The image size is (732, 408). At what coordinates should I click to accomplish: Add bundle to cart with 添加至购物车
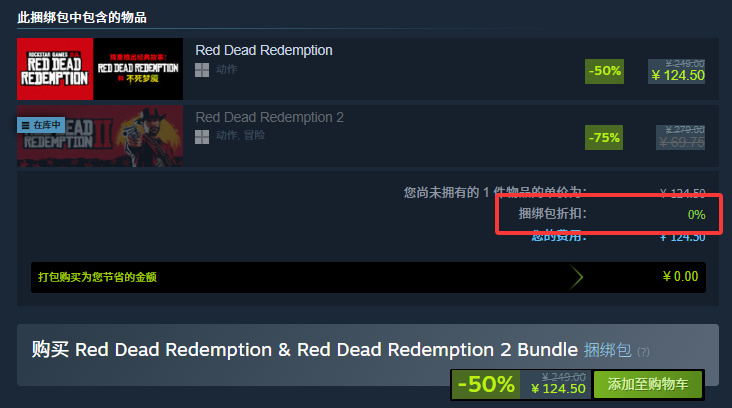click(648, 384)
